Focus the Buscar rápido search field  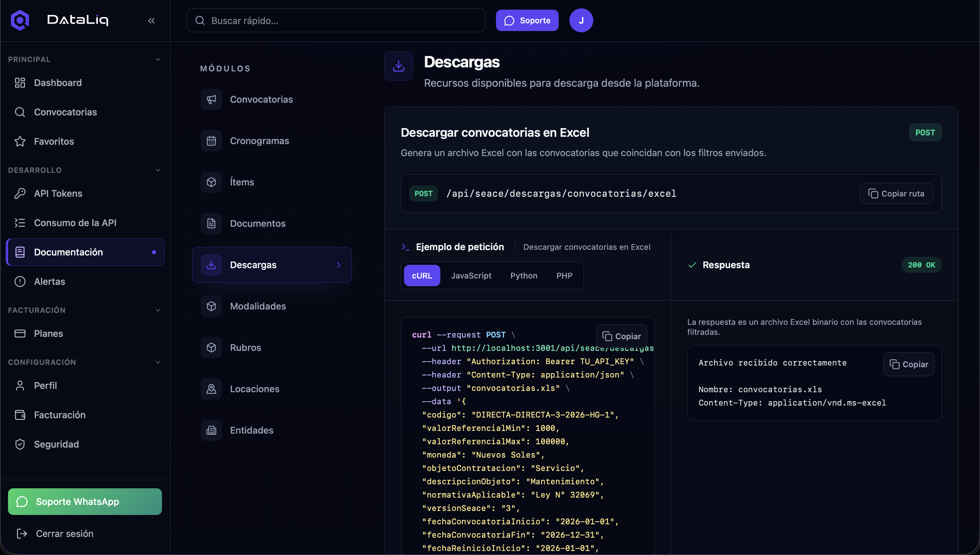point(336,21)
